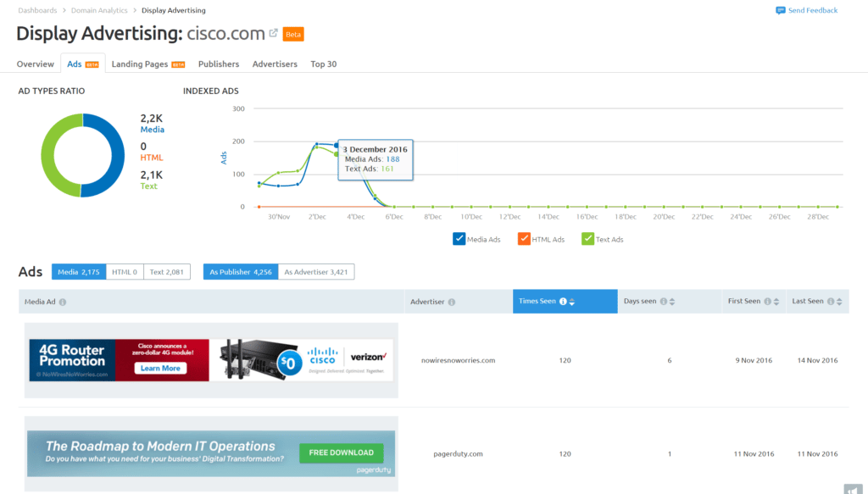Image resolution: width=868 pixels, height=494 pixels.
Task: Click FREE DOWNLOAD in PagerDuty ad
Action: 341,452
